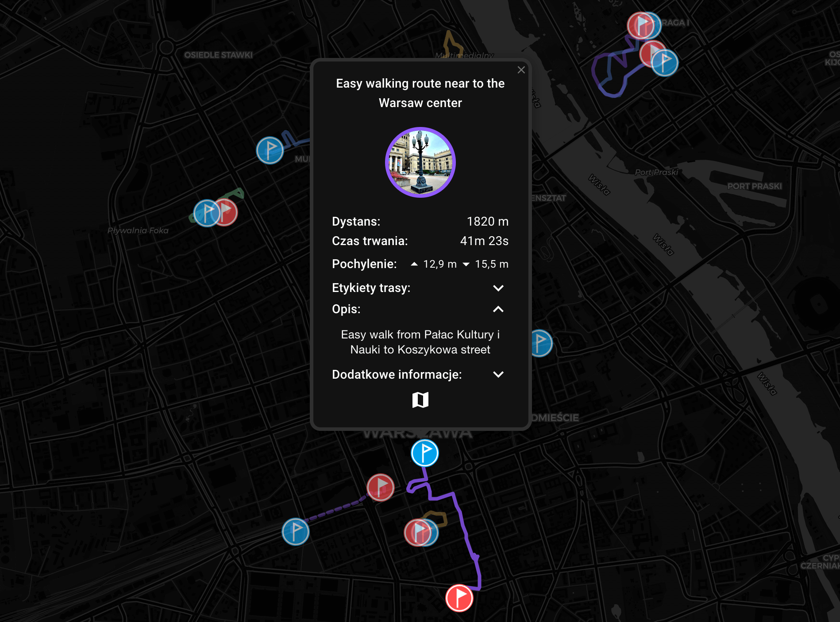Click blue flag below Praga I label
The width and height of the screenshot is (840, 622).
click(x=665, y=62)
